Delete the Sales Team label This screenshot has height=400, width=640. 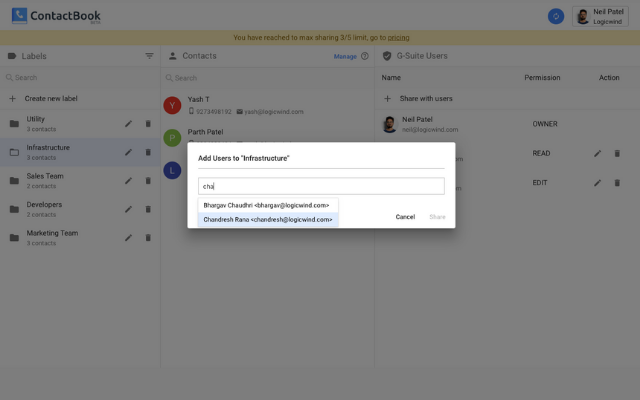click(x=148, y=181)
